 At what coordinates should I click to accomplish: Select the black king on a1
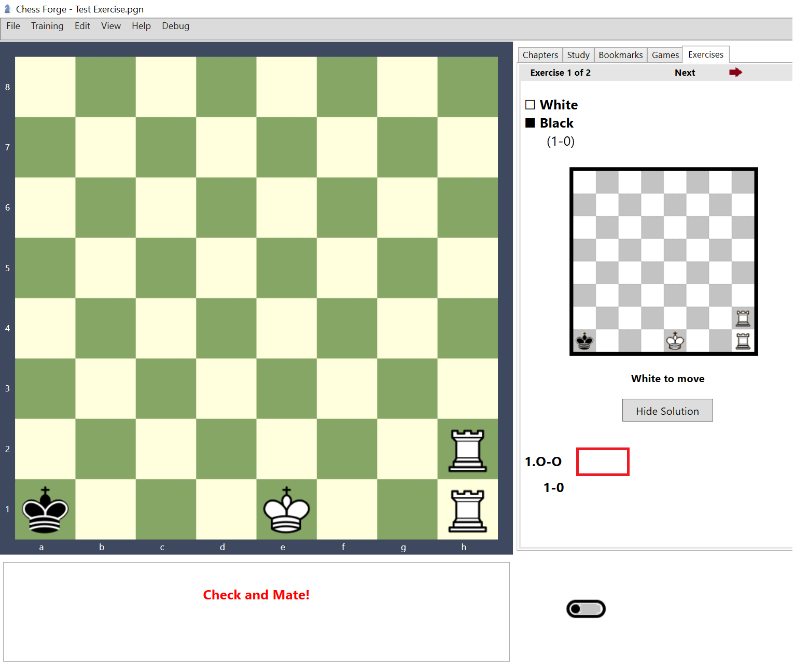[45, 510]
